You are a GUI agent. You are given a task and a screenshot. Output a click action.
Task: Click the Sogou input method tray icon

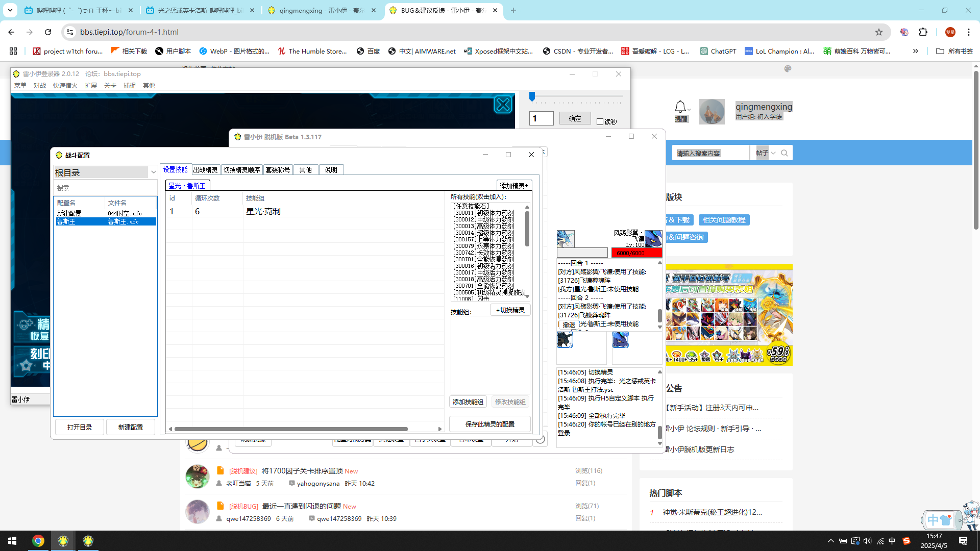click(x=906, y=541)
